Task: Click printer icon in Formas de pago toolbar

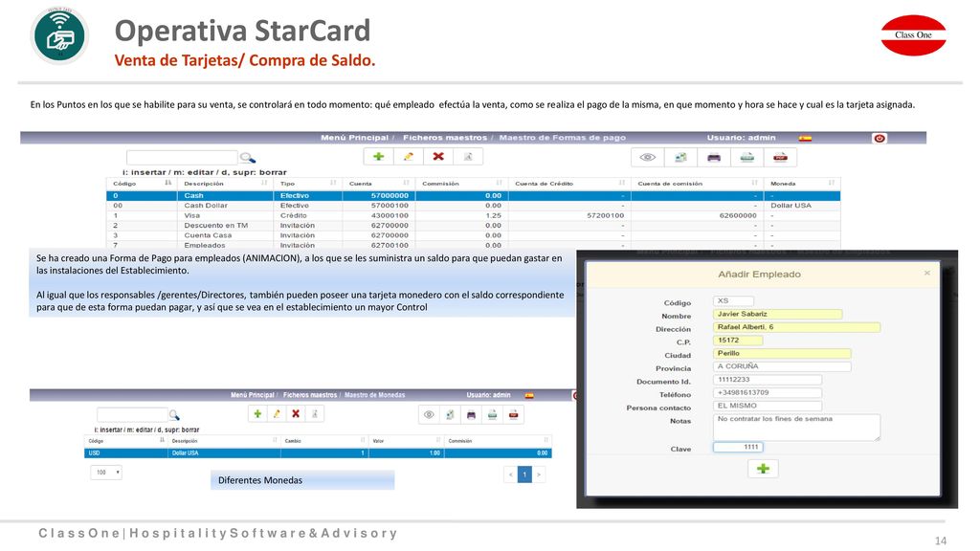Action: point(714,158)
